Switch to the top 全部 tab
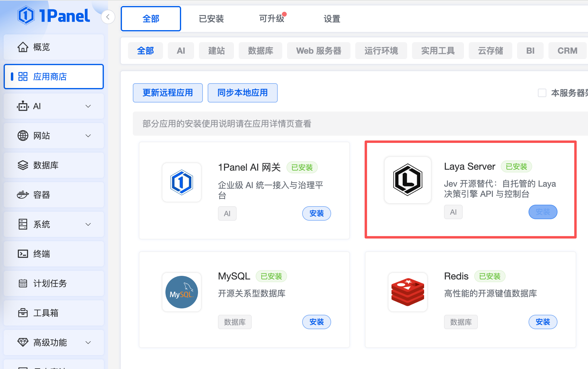Viewport: 588px width, 369px height. pyautogui.click(x=151, y=19)
